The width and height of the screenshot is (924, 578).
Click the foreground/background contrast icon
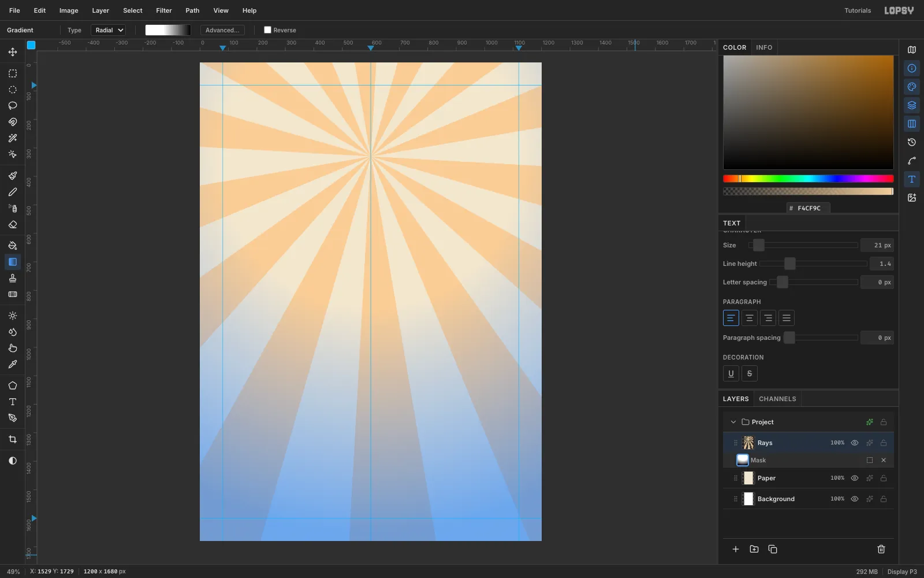pos(13,461)
